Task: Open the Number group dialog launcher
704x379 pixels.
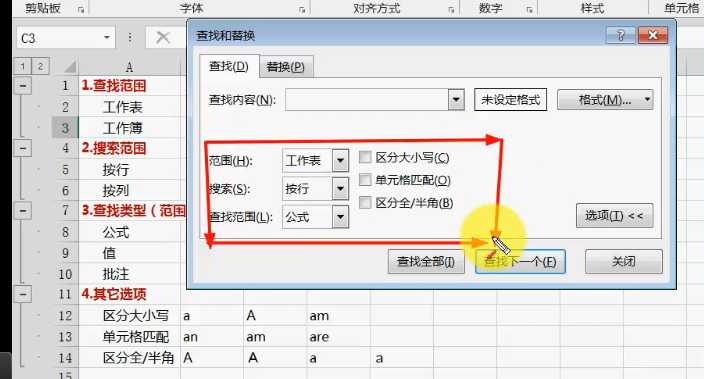Action: (x=529, y=9)
